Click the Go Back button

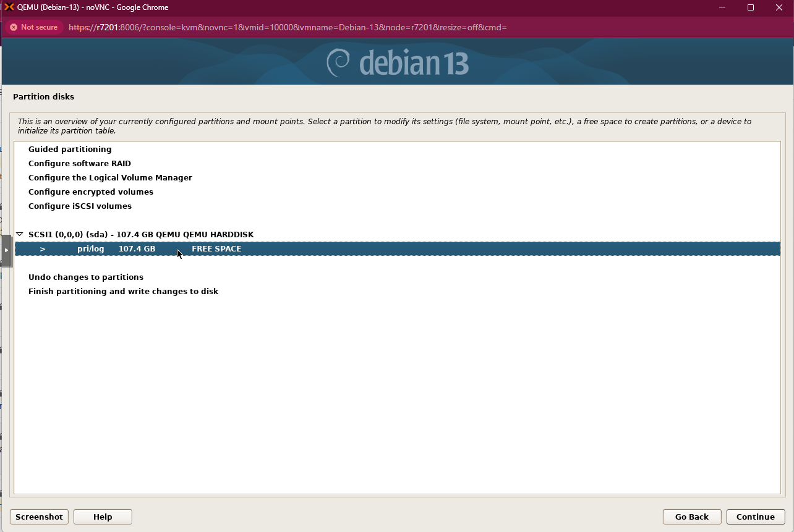tap(691, 517)
